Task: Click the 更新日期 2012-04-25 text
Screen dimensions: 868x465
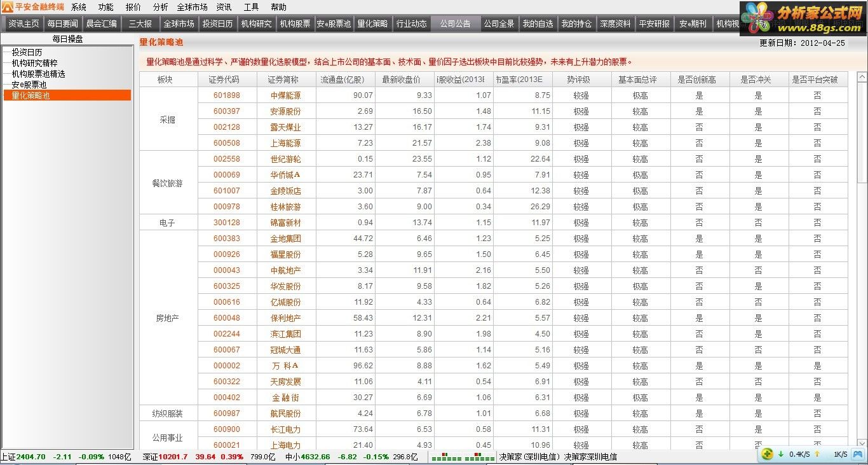Action: coord(802,43)
